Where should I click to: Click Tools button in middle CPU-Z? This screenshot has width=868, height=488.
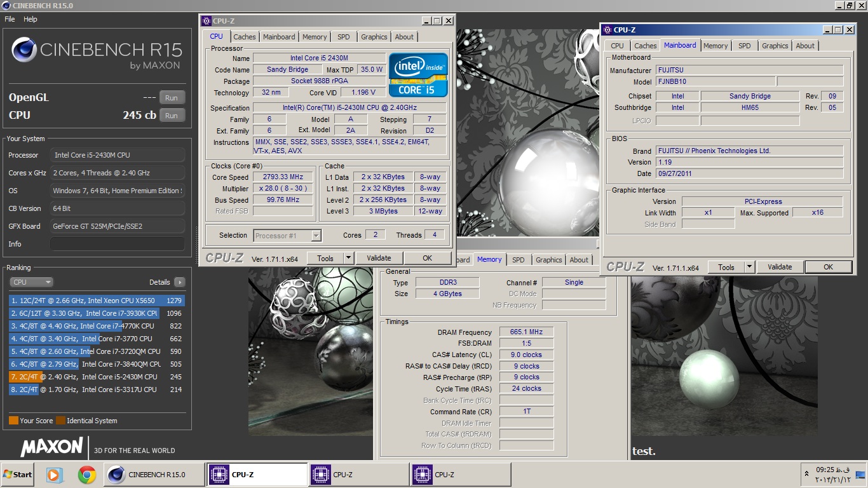click(x=325, y=258)
